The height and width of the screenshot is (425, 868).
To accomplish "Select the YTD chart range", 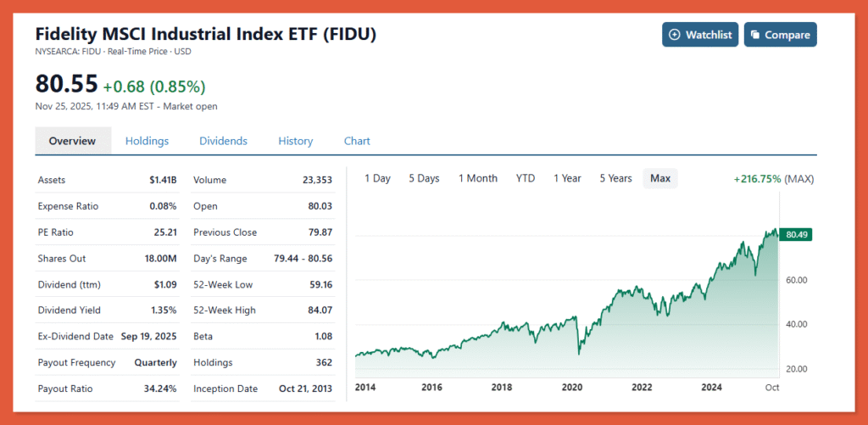I will pos(526,178).
